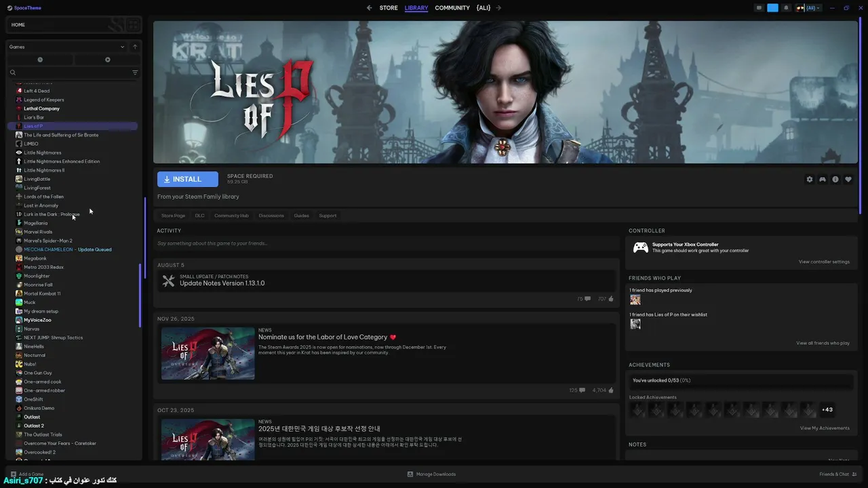Click the ready-to-play filter icon
This screenshot has height=488, width=868.
pos(107,60)
